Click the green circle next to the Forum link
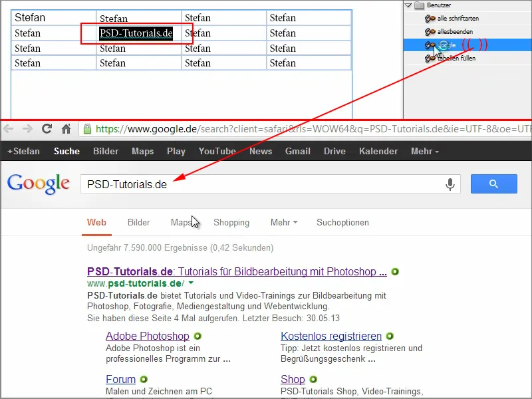Image resolution: width=532 pixels, height=399 pixels. (144, 379)
